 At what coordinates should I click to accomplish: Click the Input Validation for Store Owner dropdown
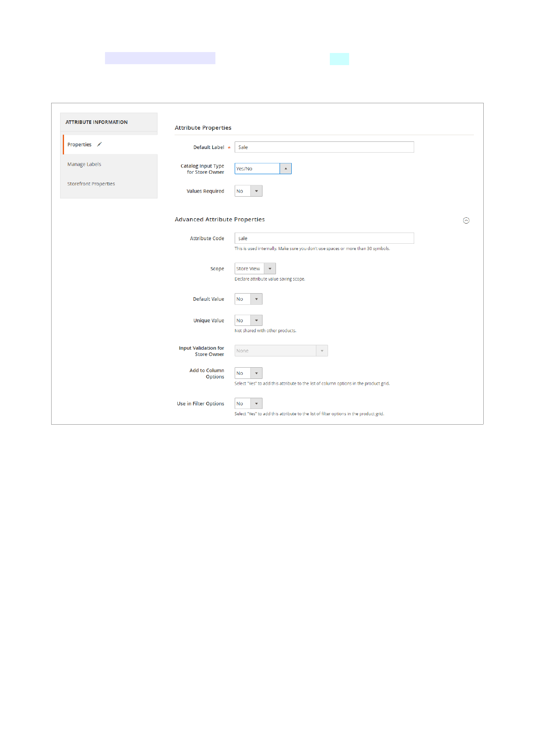point(281,351)
